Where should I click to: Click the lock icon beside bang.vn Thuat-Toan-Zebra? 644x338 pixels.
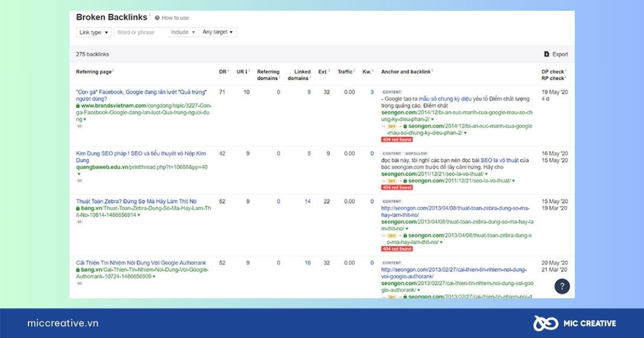point(78,208)
